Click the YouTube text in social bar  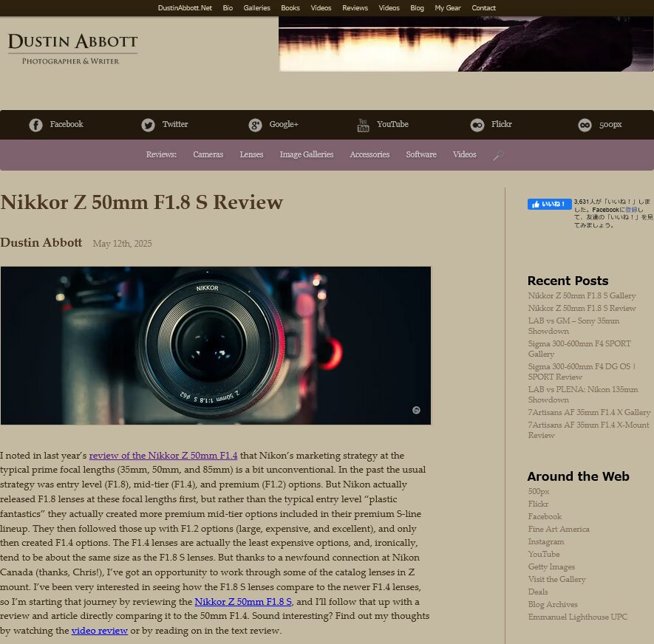coord(392,124)
